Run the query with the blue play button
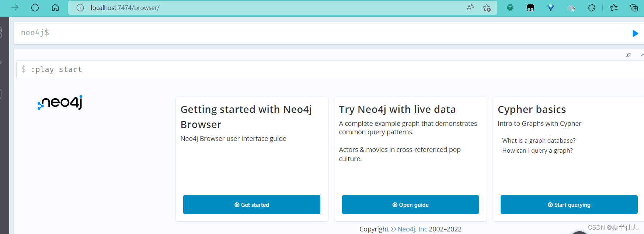Image resolution: width=644 pixels, height=234 pixels. 635,33
